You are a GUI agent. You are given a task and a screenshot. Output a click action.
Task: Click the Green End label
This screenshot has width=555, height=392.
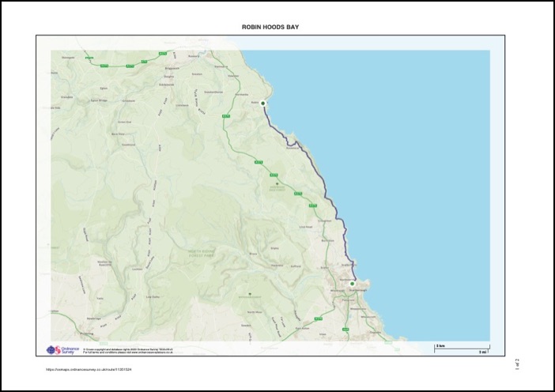[x=124, y=122]
